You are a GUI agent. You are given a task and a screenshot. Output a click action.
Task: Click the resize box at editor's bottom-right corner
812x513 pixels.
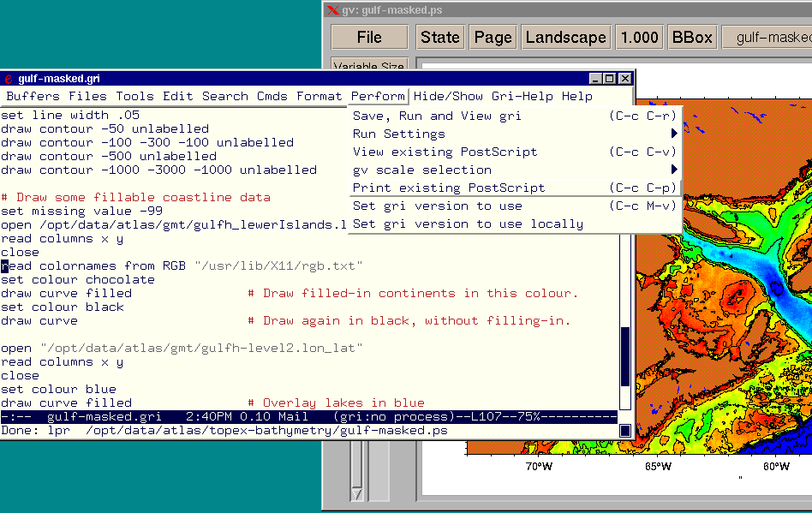click(x=625, y=431)
